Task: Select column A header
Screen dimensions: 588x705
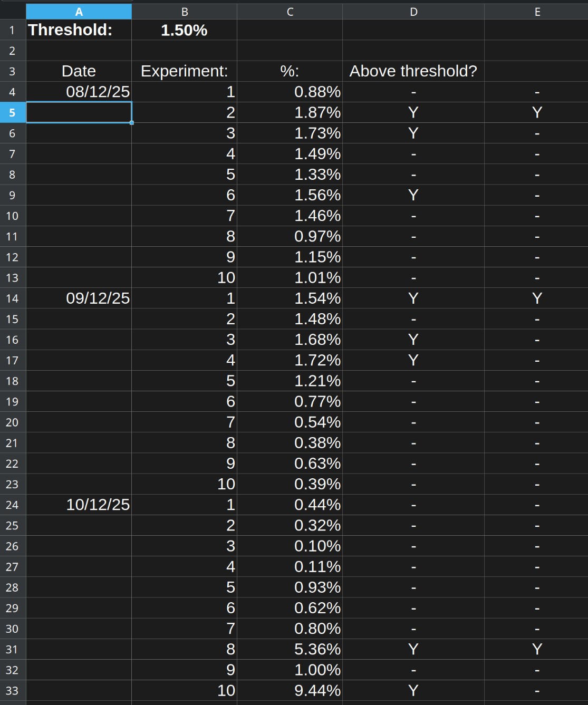Action: [x=79, y=12]
